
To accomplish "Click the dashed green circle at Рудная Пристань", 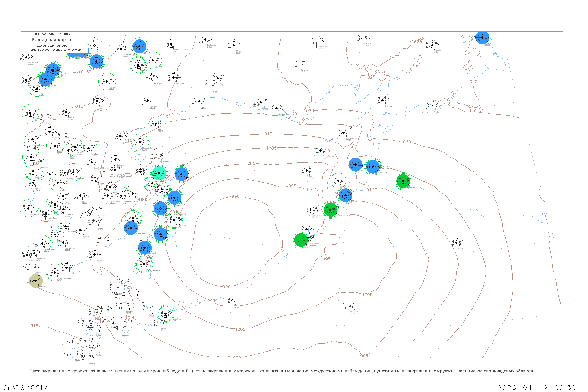I will 55,272.
